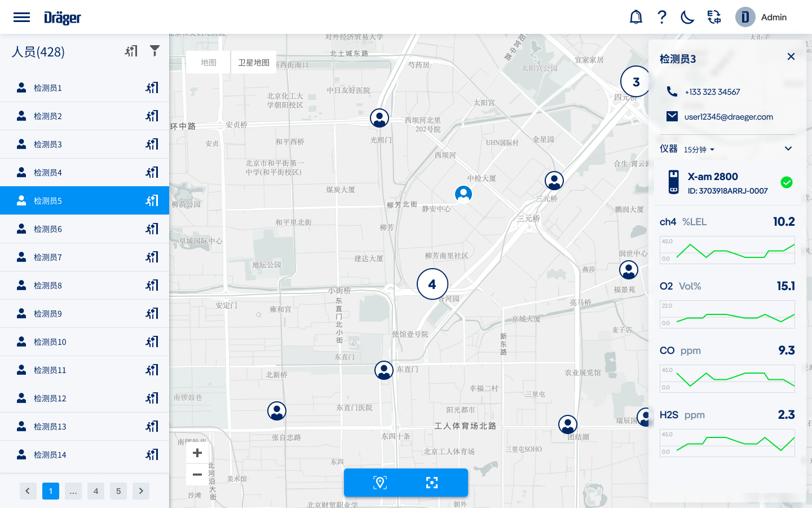The width and height of the screenshot is (812, 508).
Task: Click evacuation icon in personnel header
Action: 131,51
